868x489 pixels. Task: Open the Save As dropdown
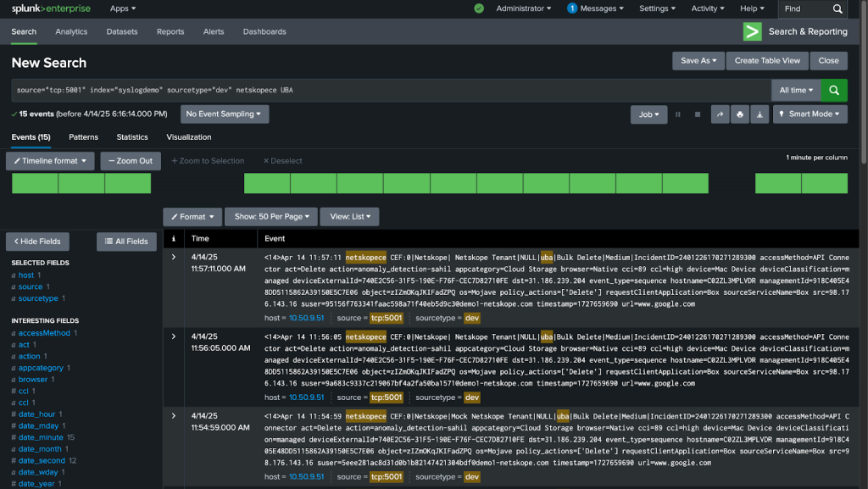click(698, 61)
